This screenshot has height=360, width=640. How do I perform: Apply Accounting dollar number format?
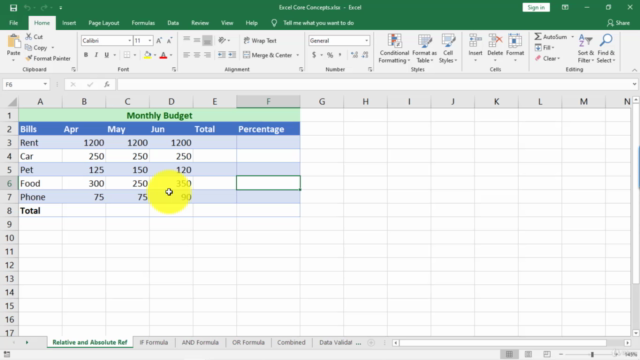314,55
